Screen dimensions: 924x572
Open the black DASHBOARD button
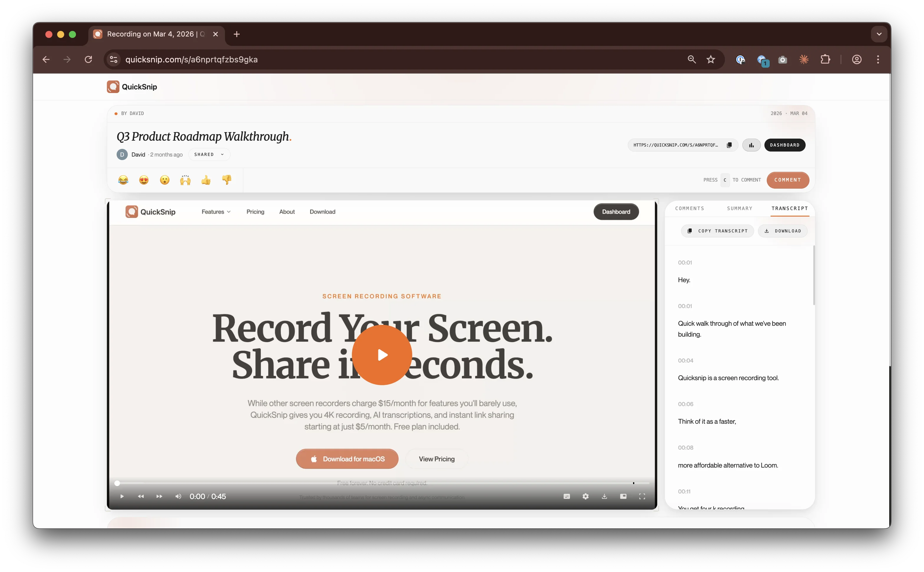pos(785,145)
